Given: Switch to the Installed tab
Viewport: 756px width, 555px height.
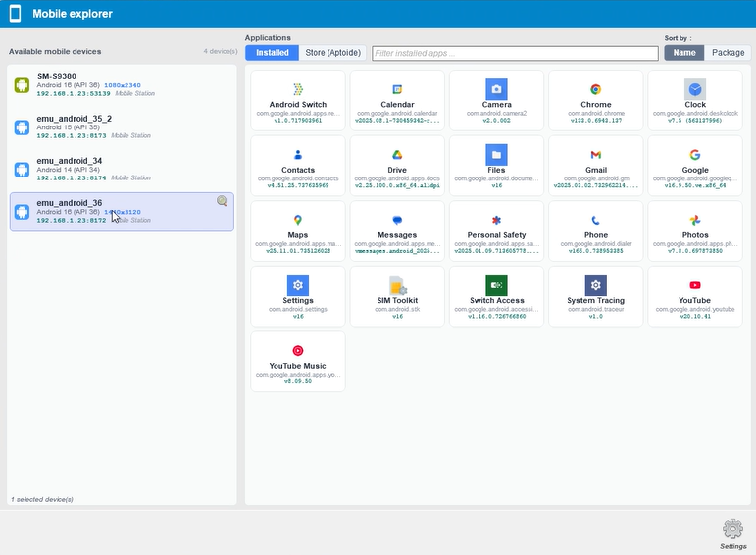Looking at the screenshot, I should (x=273, y=53).
